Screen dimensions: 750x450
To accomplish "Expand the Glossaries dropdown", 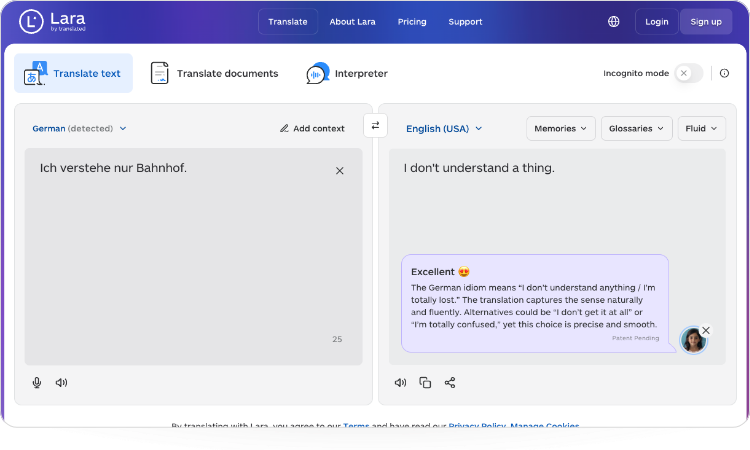I will [x=636, y=129].
